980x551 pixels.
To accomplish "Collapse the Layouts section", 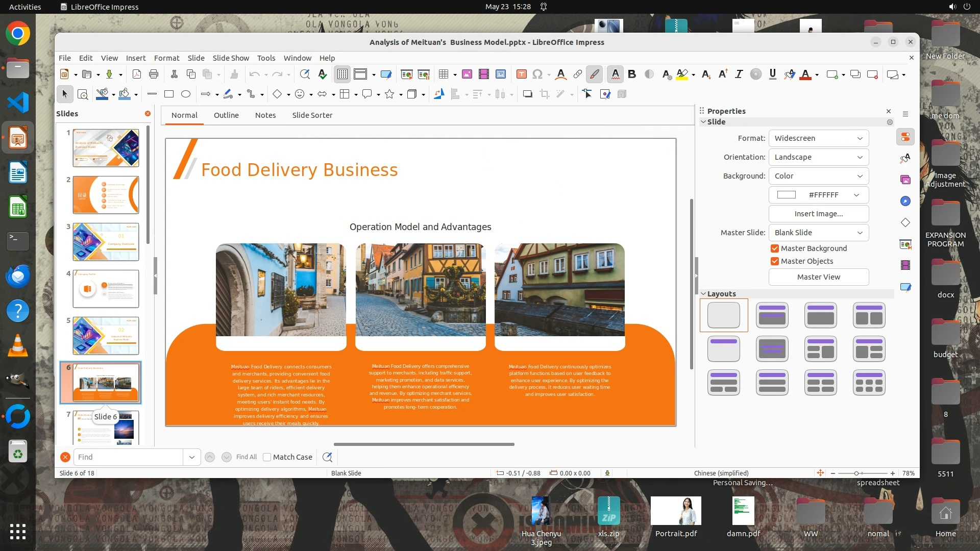I will (703, 294).
